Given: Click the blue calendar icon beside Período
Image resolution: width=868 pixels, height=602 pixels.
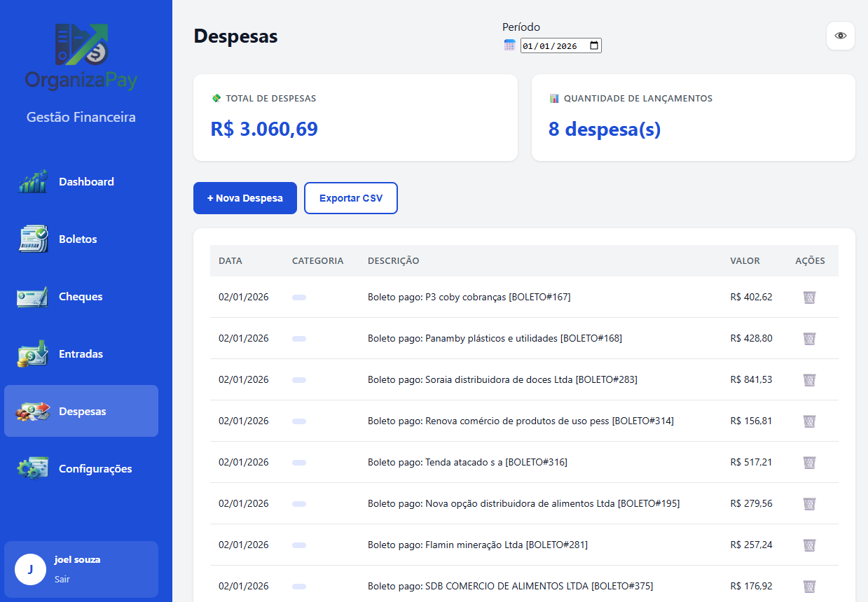Looking at the screenshot, I should tap(509, 45).
